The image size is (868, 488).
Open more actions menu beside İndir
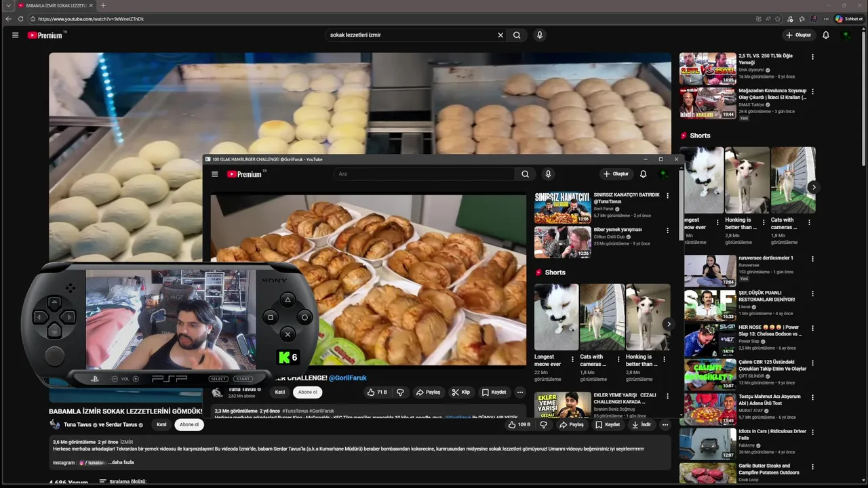[665, 425]
